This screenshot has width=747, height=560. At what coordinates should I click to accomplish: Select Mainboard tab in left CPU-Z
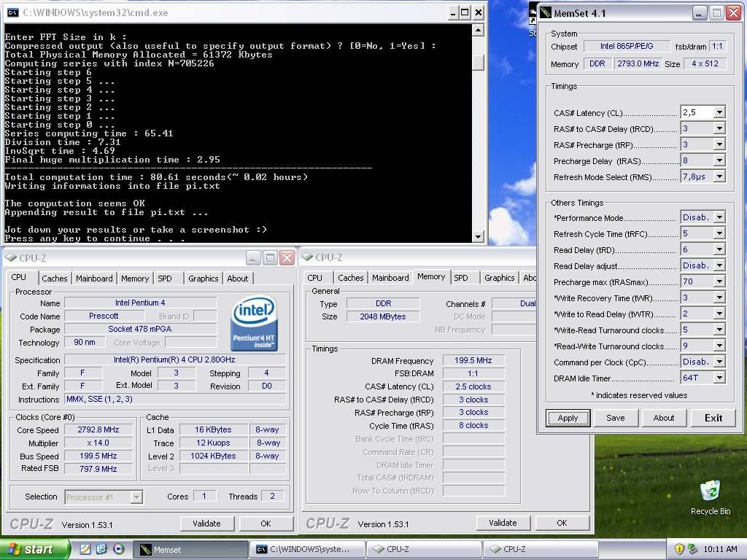(x=94, y=279)
